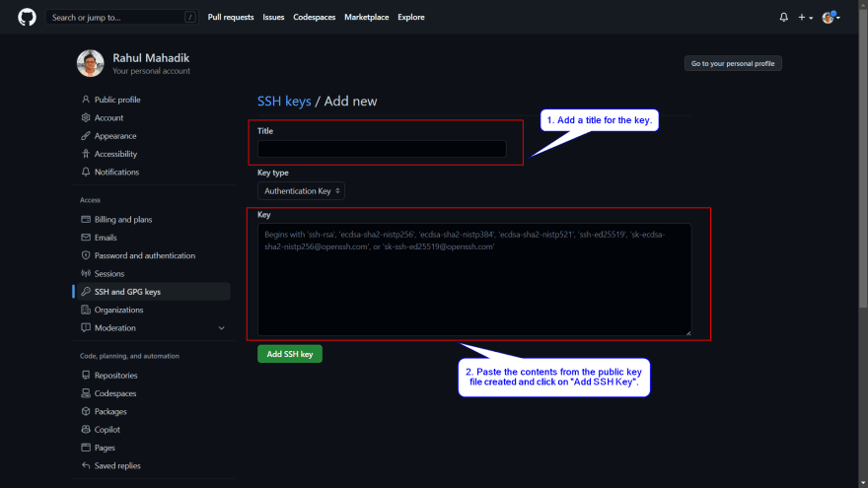Click the Accessibility figure icon
Viewport: 868px width, 488px height.
[x=86, y=154]
